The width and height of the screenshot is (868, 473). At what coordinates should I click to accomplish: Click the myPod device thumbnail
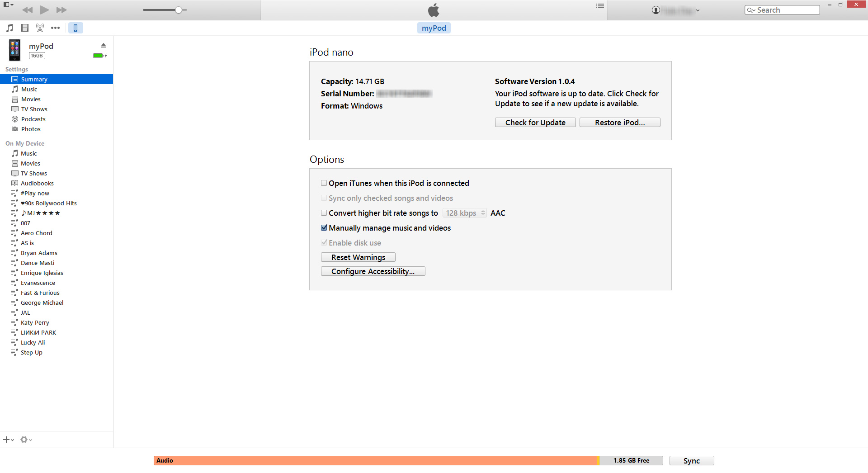click(x=14, y=50)
